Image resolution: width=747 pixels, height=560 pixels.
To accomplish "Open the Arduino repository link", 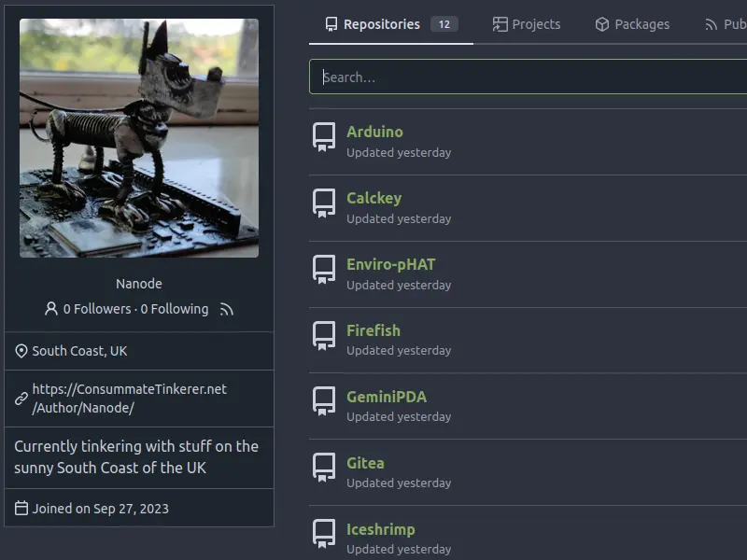I will (x=374, y=132).
